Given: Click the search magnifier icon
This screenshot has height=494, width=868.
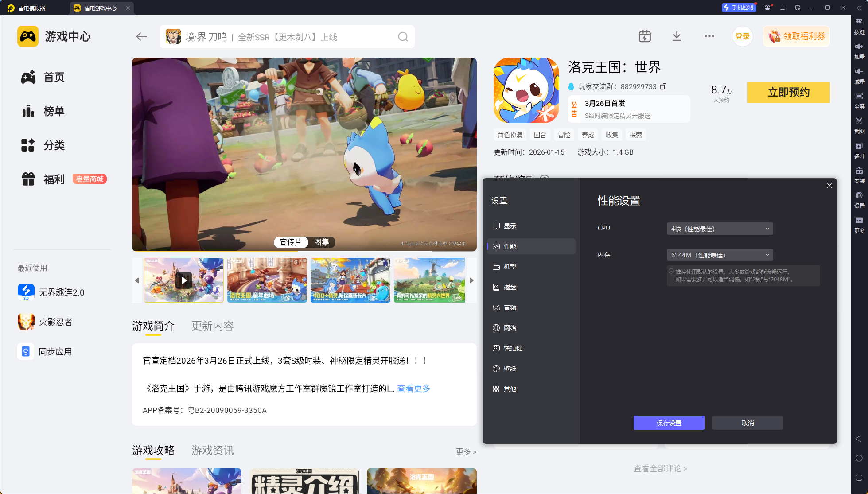Looking at the screenshot, I should pos(402,37).
